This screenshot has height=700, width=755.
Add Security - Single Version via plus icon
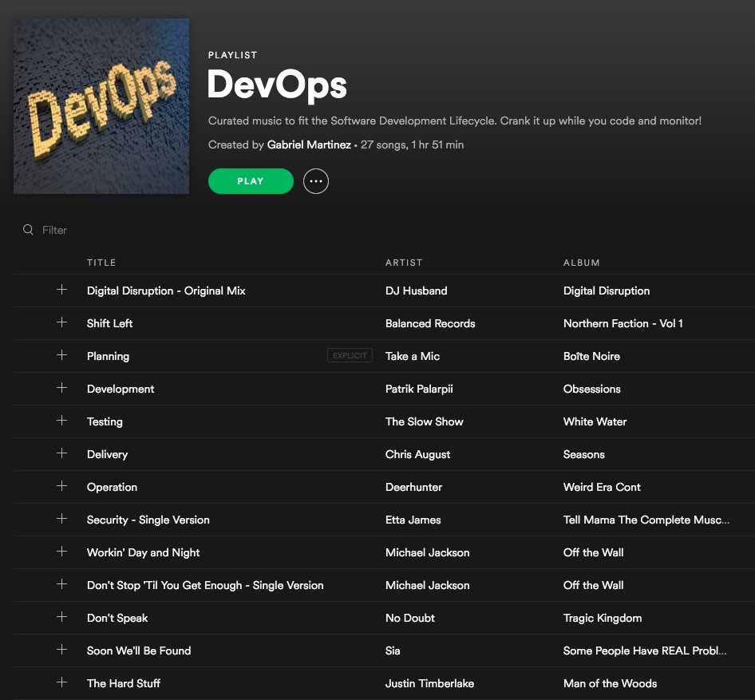[61, 519]
